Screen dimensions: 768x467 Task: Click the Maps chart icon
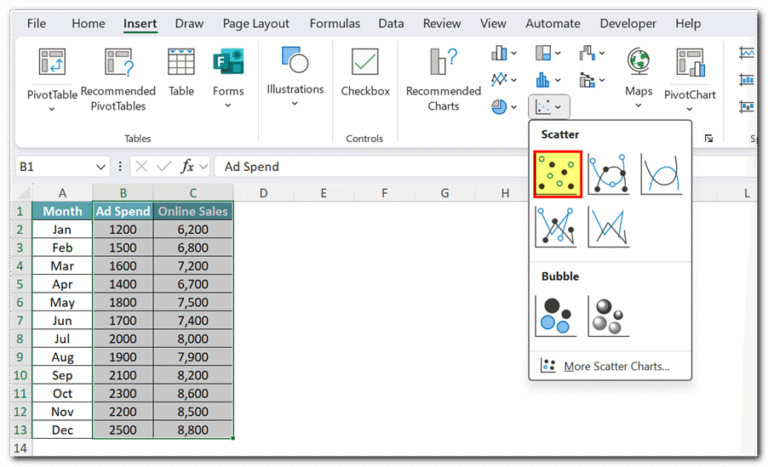639,62
